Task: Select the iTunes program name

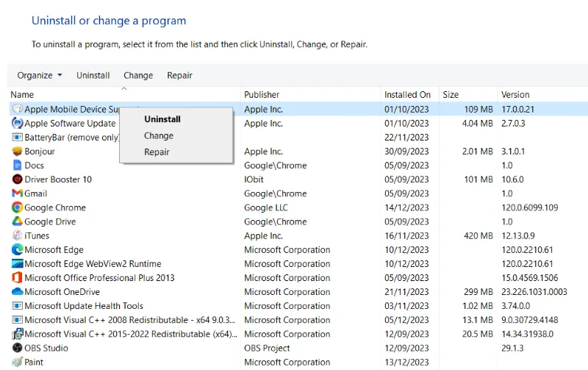Action: click(37, 235)
